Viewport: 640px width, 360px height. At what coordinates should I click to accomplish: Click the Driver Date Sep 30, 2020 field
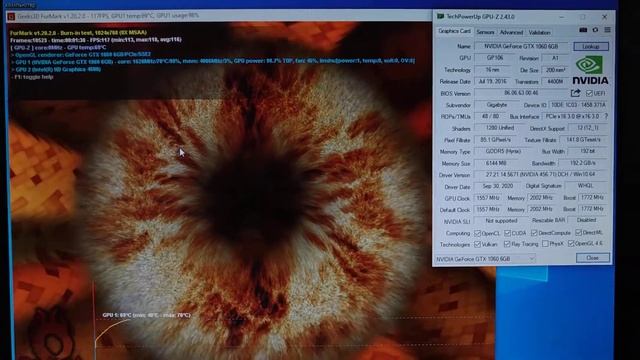pos(497,186)
